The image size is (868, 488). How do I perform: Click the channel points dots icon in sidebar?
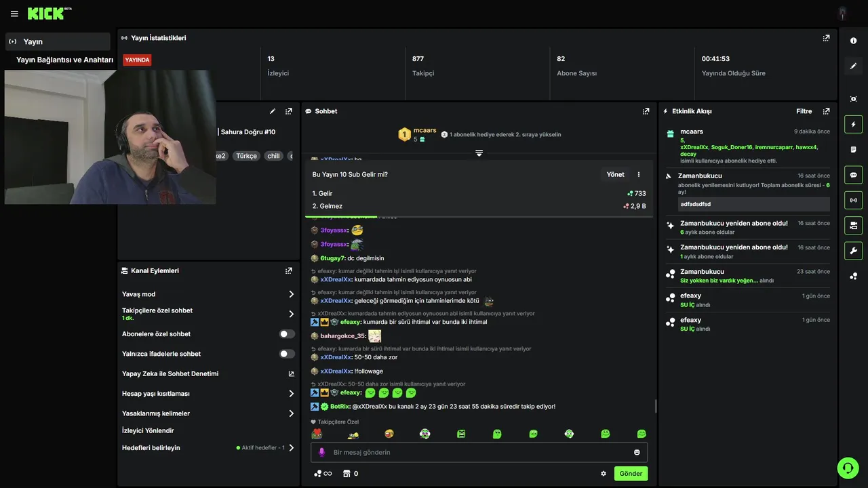pyautogui.click(x=853, y=276)
